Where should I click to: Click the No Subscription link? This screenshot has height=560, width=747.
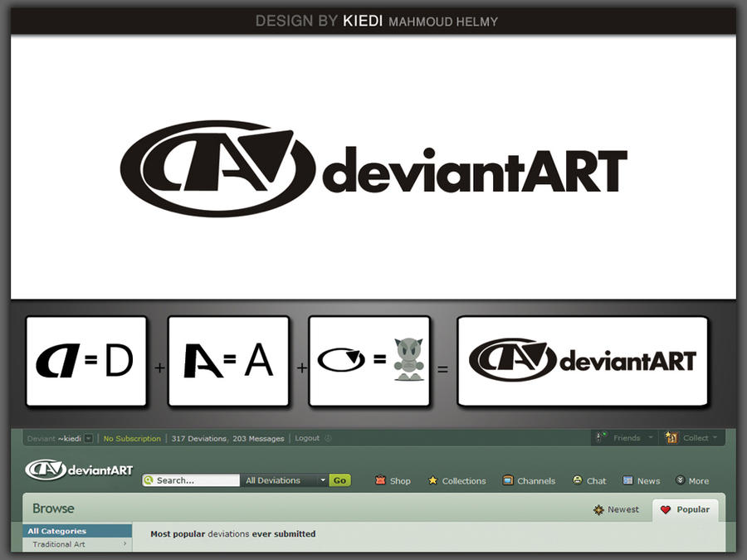133,438
